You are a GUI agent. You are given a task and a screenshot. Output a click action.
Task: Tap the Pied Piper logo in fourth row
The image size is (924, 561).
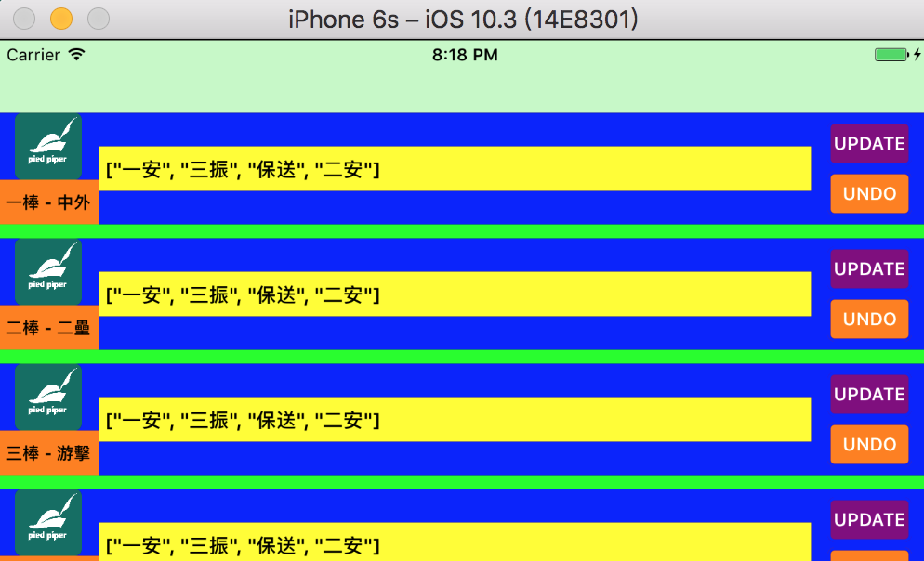[48, 522]
